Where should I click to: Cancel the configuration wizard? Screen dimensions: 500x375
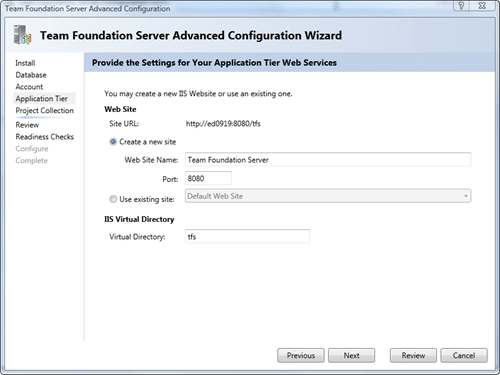[464, 355]
